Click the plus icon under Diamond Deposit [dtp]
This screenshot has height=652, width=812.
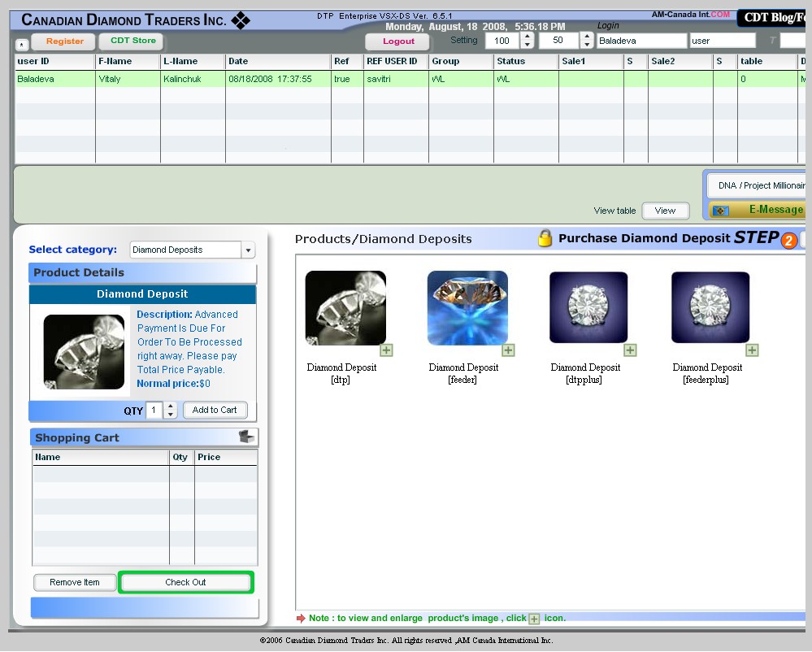point(386,350)
